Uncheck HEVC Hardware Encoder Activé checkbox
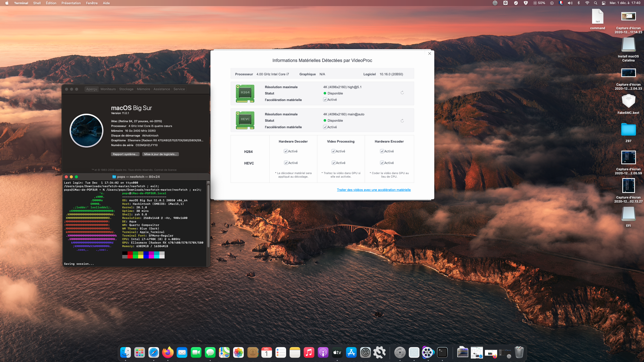Image resolution: width=644 pixels, height=362 pixels. pos(382,163)
